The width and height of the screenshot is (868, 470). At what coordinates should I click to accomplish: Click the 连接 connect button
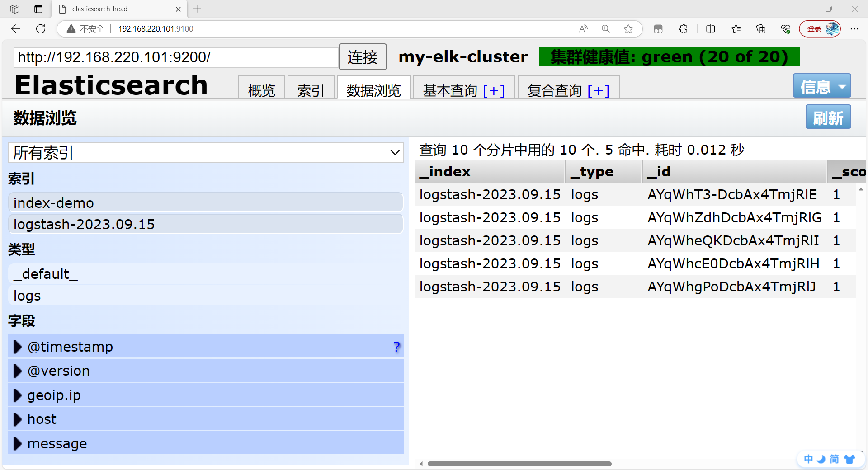click(363, 57)
